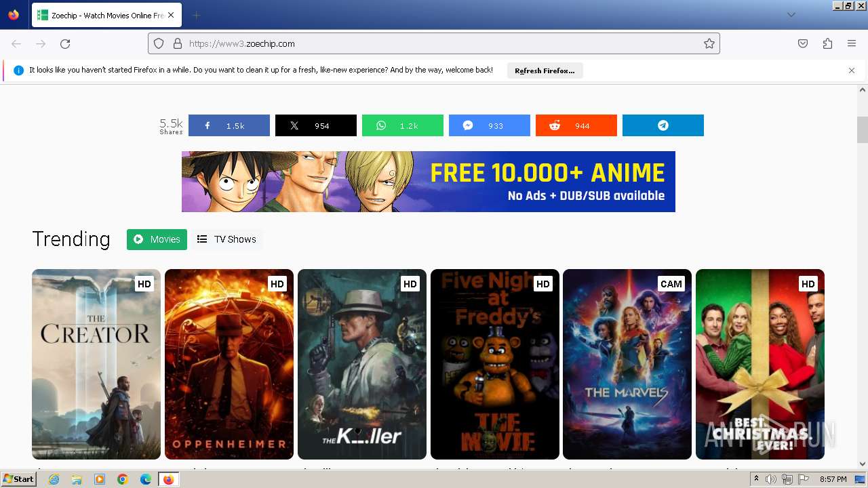Open tracking protection shield icon
This screenshot has width=868, height=488.
click(x=159, y=43)
